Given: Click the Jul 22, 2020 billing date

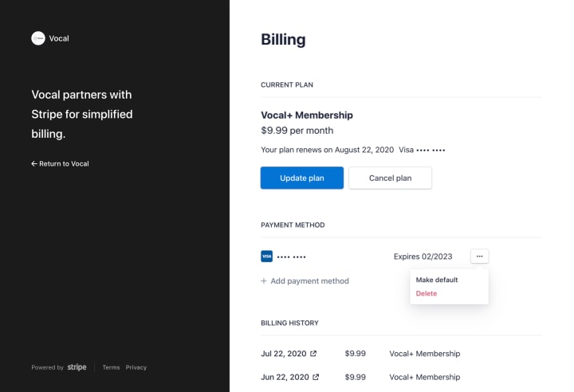Looking at the screenshot, I should 284,354.
